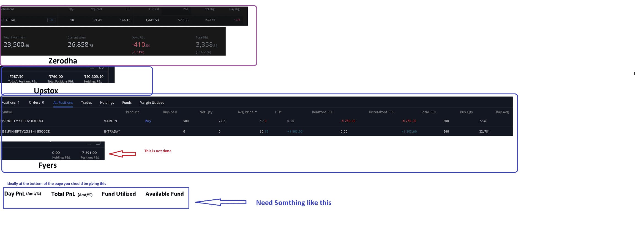This screenshot has height=234, width=644.
Task: Click the (+14.29%) total P&L percentage
Action: (203, 52)
